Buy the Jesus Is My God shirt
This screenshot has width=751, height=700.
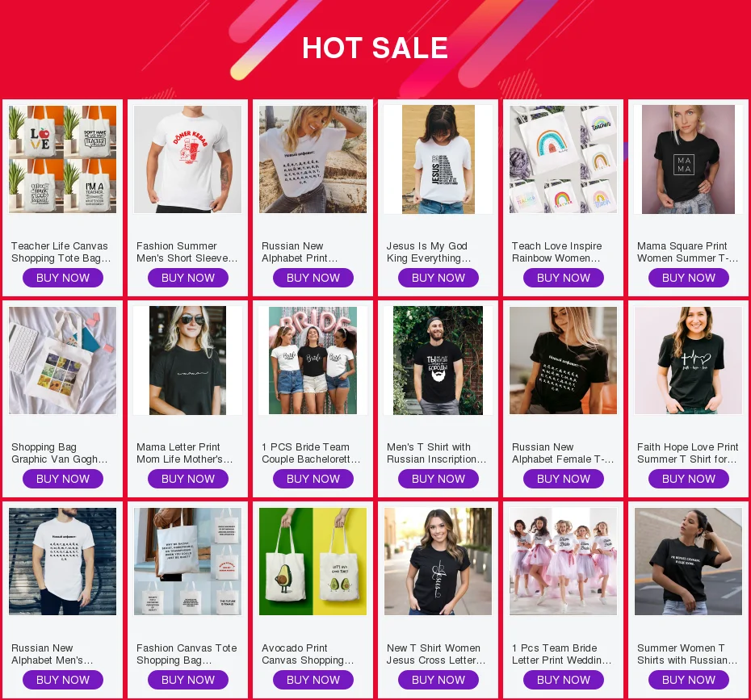click(438, 278)
